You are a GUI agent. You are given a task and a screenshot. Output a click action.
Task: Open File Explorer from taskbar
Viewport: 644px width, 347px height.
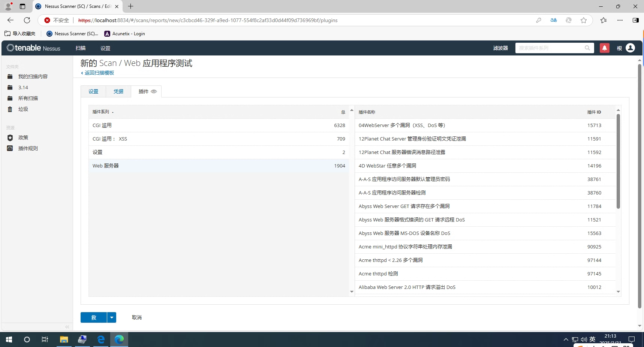[64, 340]
